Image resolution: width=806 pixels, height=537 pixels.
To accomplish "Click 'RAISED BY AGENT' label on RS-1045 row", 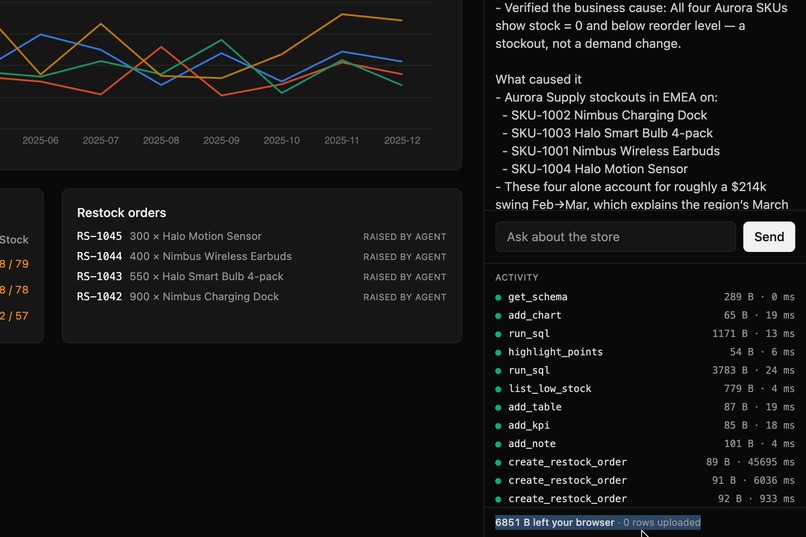I will pos(405,237).
